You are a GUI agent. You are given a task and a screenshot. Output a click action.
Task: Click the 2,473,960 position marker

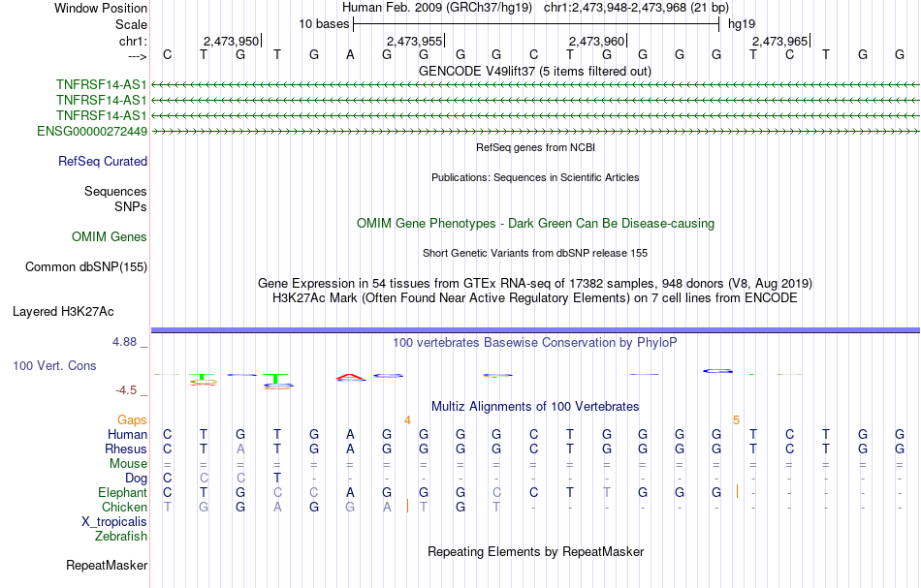tap(596, 41)
